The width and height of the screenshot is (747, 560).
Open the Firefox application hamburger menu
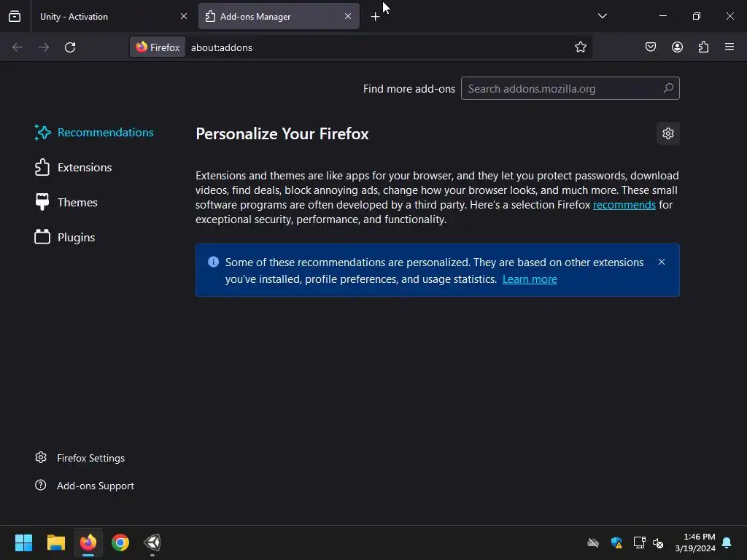729,47
